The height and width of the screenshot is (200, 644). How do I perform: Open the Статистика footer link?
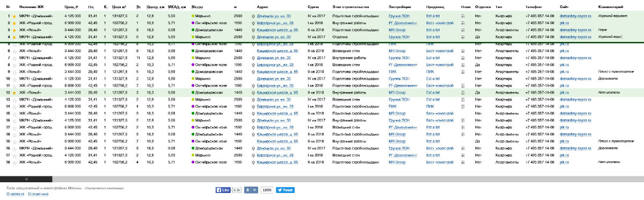[x=38, y=194]
